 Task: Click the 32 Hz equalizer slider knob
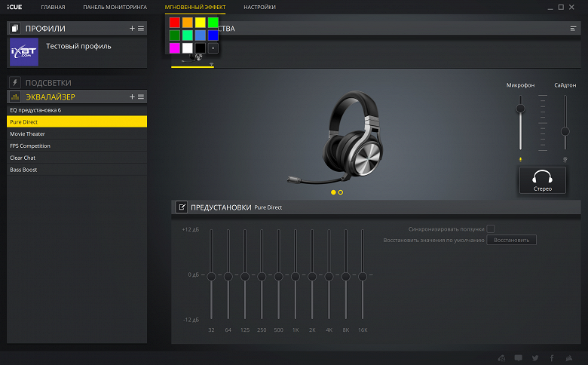pos(211,277)
